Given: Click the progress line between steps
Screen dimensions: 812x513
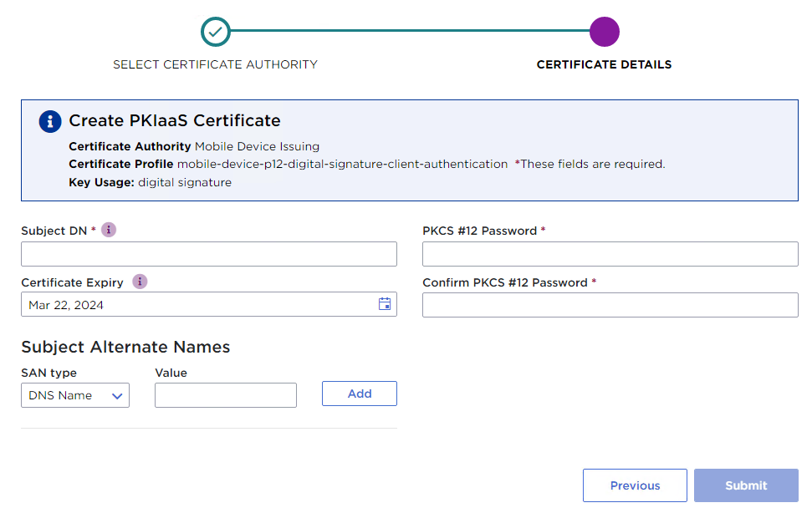Looking at the screenshot, I should coord(410,32).
